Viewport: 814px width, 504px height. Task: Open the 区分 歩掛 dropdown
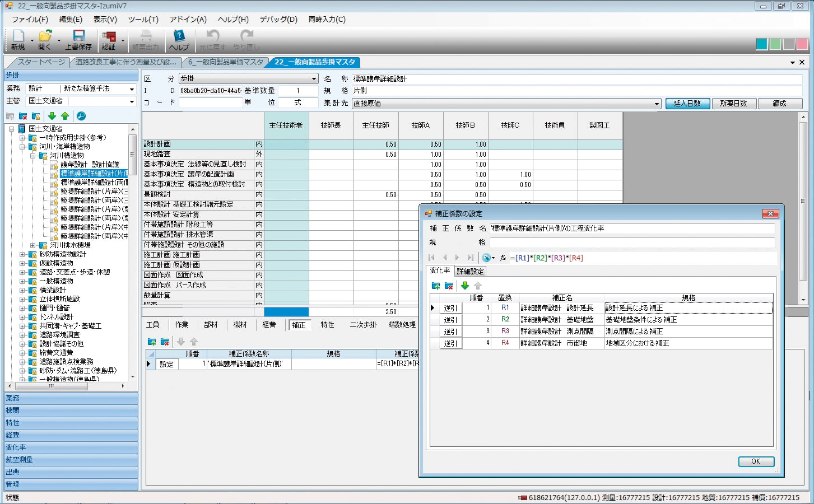coord(314,79)
